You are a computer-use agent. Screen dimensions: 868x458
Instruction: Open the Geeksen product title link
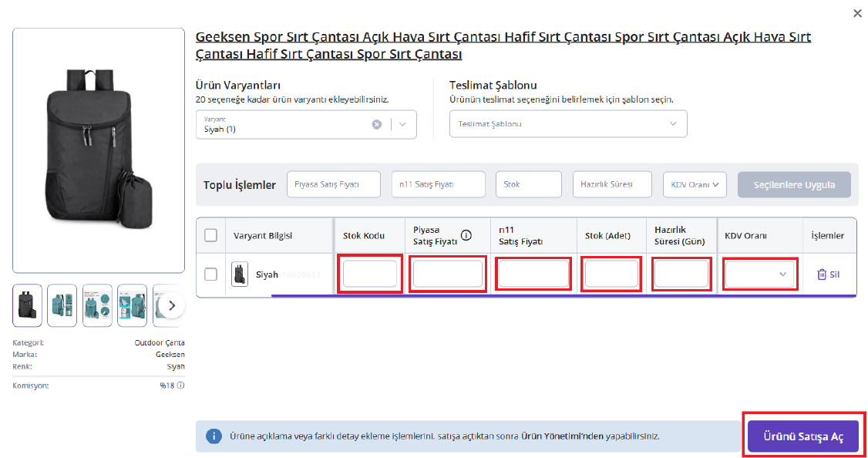503,45
